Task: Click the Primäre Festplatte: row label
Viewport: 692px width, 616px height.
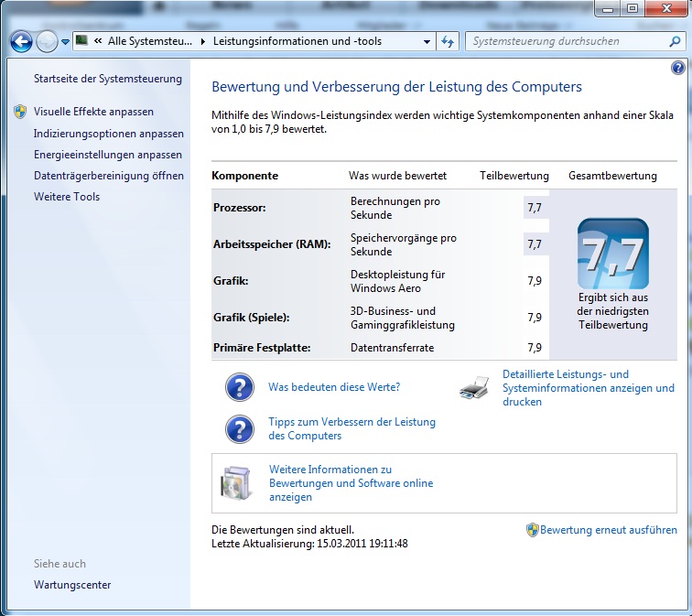Action: click(x=262, y=348)
